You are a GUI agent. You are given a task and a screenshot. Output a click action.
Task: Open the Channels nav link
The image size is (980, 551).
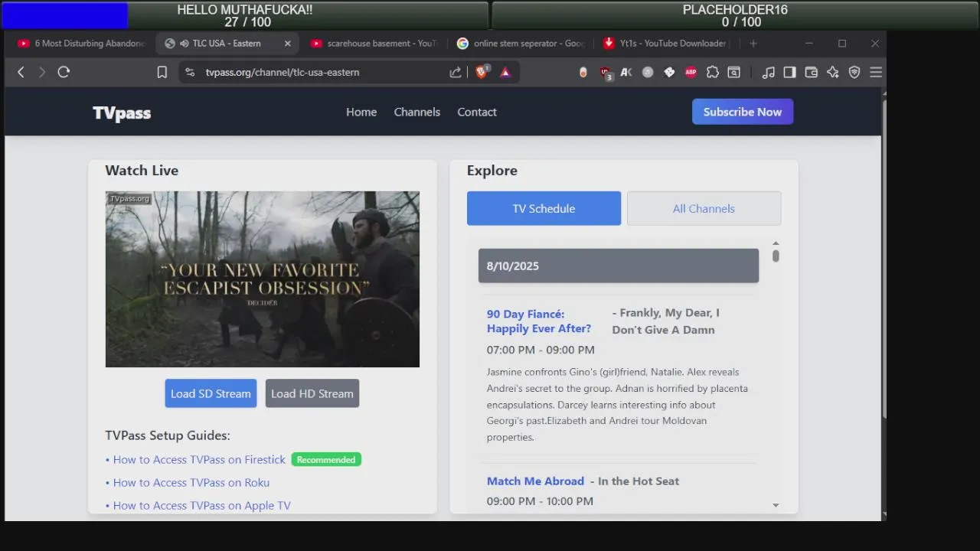click(x=417, y=112)
